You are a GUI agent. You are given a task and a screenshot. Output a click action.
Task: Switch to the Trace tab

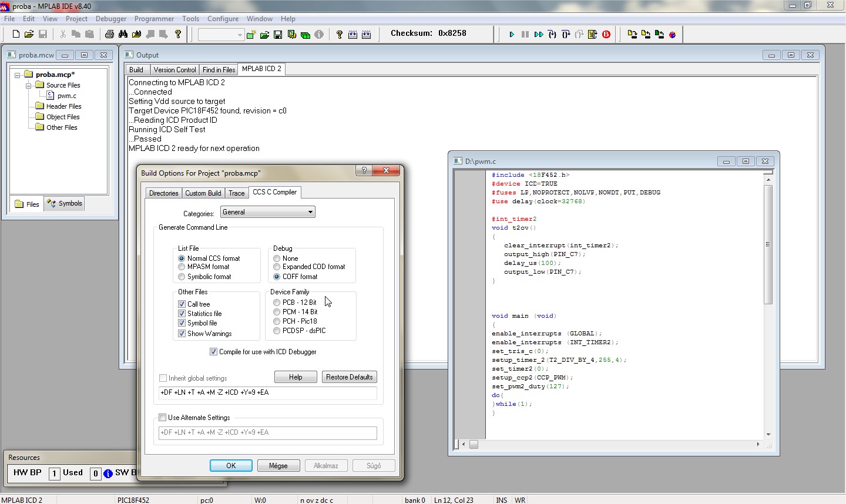[x=237, y=193]
